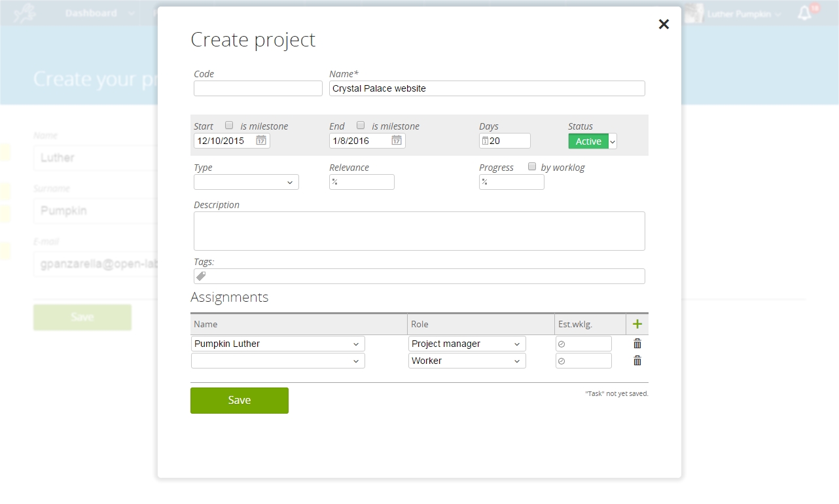Screen dimensions: 839x504
Task: Delete the Worker assignment row
Action: click(637, 361)
